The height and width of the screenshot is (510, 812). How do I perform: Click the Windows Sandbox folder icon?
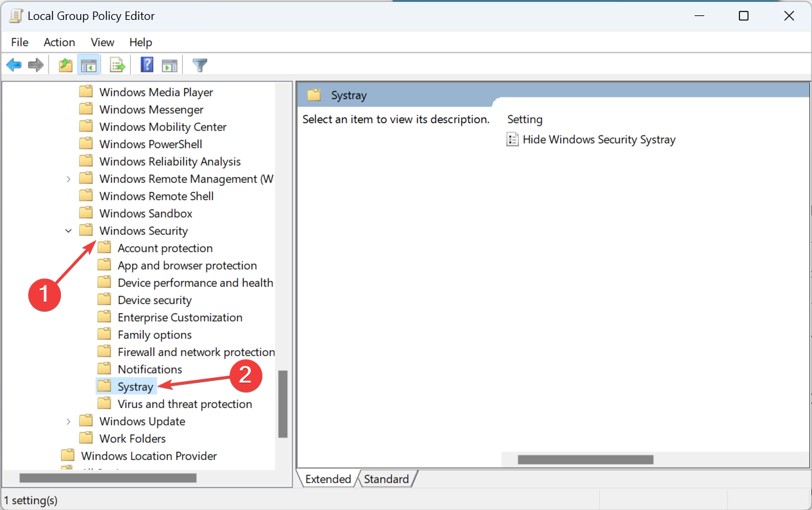pyautogui.click(x=86, y=213)
